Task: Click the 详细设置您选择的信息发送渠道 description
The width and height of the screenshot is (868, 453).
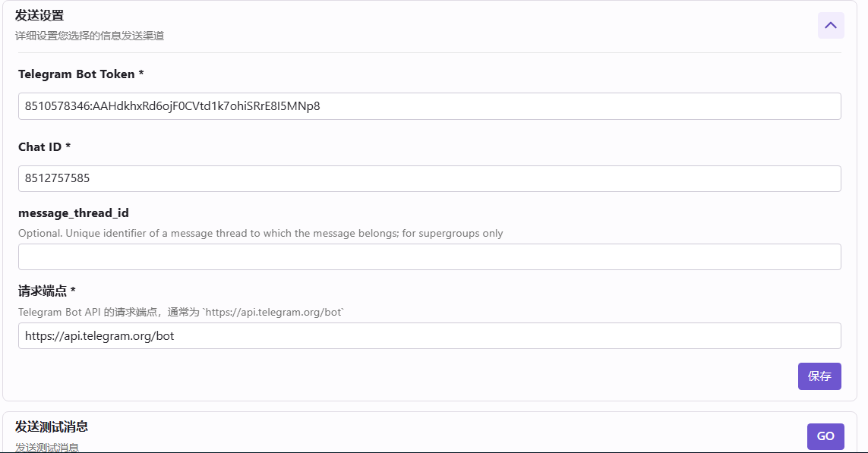Action: [90, 36]
